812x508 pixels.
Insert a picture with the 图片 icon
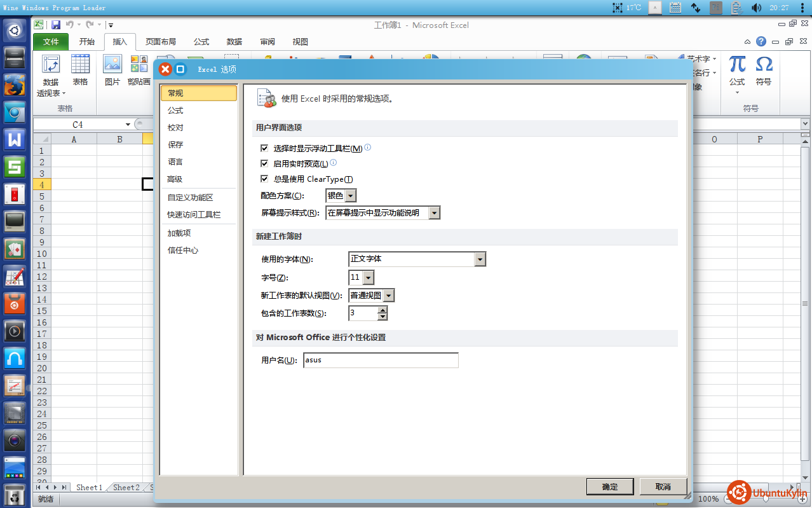(x=112, y=66)
